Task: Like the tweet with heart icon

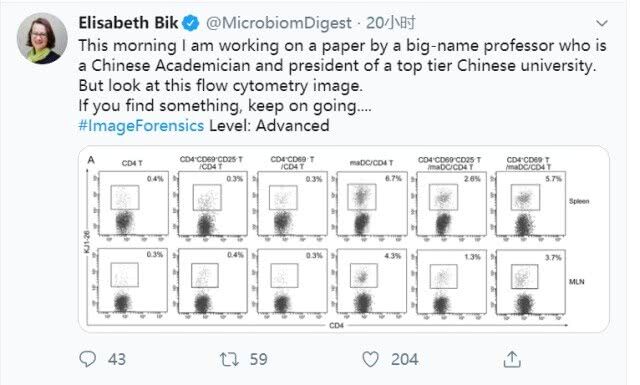Action: click(370, 359)
